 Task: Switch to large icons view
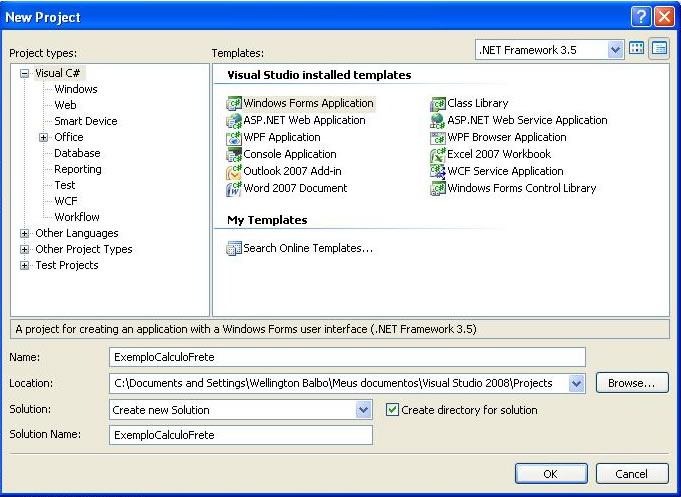(x=637, y=49)
